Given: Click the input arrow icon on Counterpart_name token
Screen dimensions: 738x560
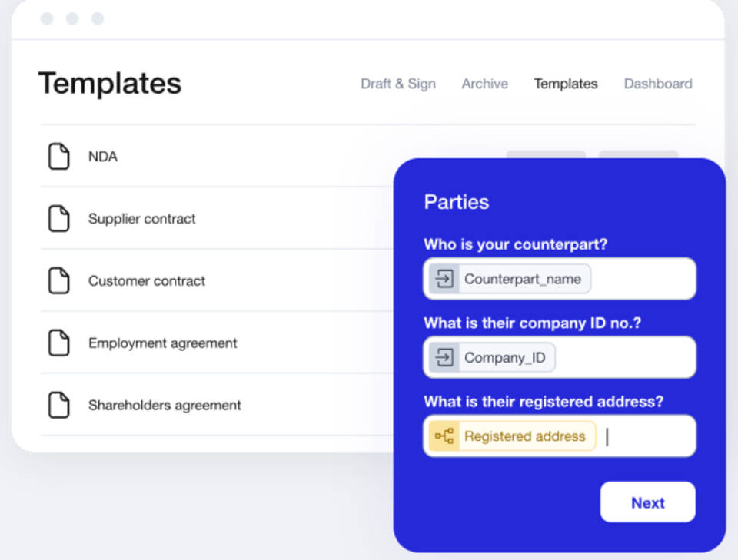Looking at the screenshot, I should click(x=444, y=279).
